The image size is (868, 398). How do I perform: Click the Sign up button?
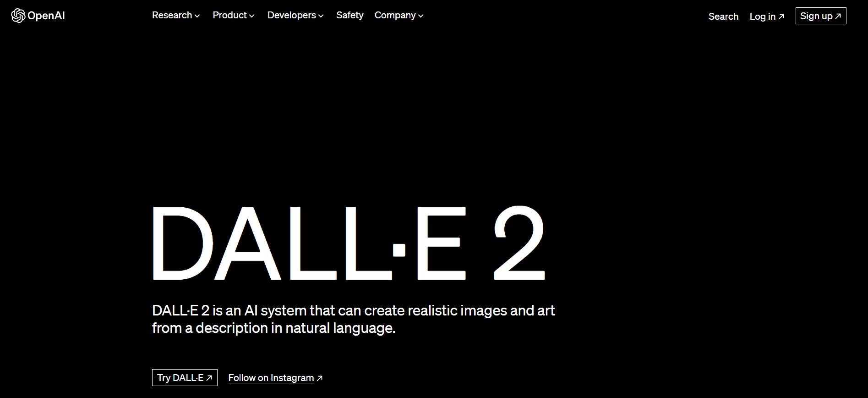(x=821, y=16)
